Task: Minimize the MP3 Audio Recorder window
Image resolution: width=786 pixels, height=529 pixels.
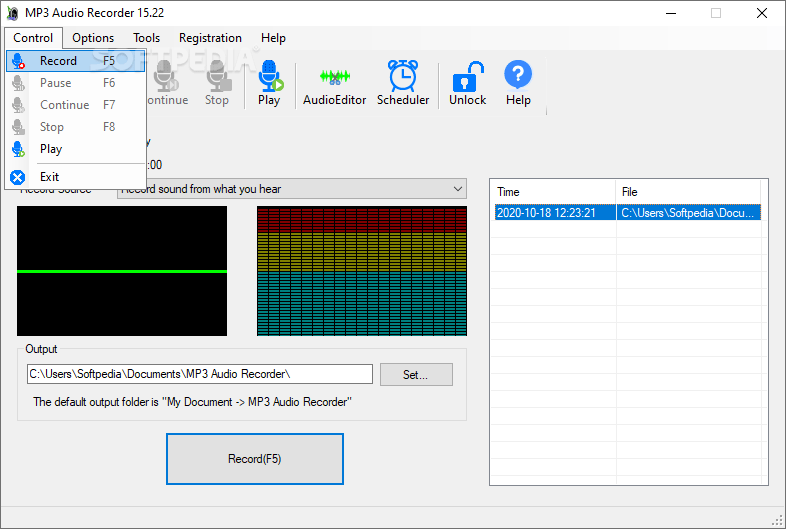Action: coord(671,13)
